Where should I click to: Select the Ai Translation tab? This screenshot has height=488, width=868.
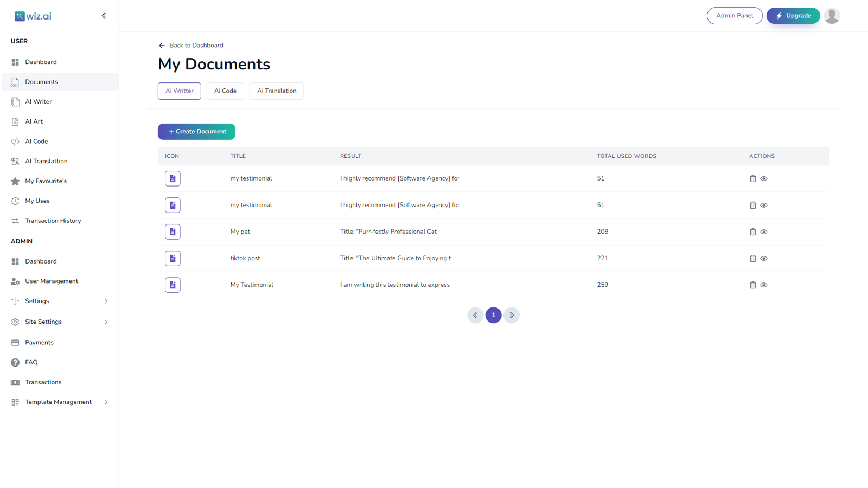coord(276,91)
